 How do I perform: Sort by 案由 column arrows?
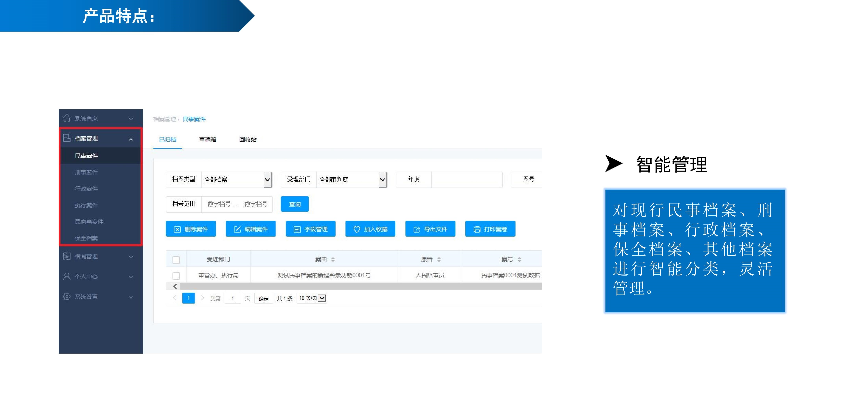pos(333,259)
